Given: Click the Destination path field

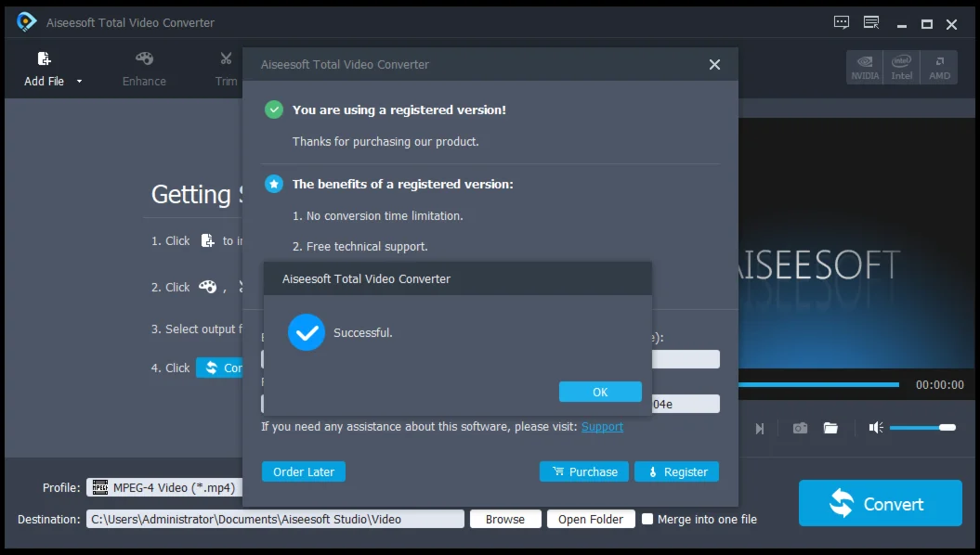Looking at the screenshot, I should point(275,519).
